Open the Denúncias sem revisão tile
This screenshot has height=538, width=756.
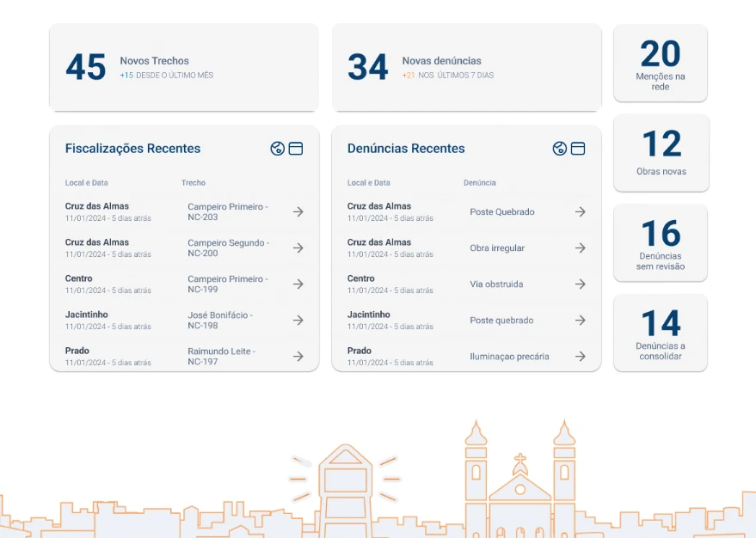point(661,243)
